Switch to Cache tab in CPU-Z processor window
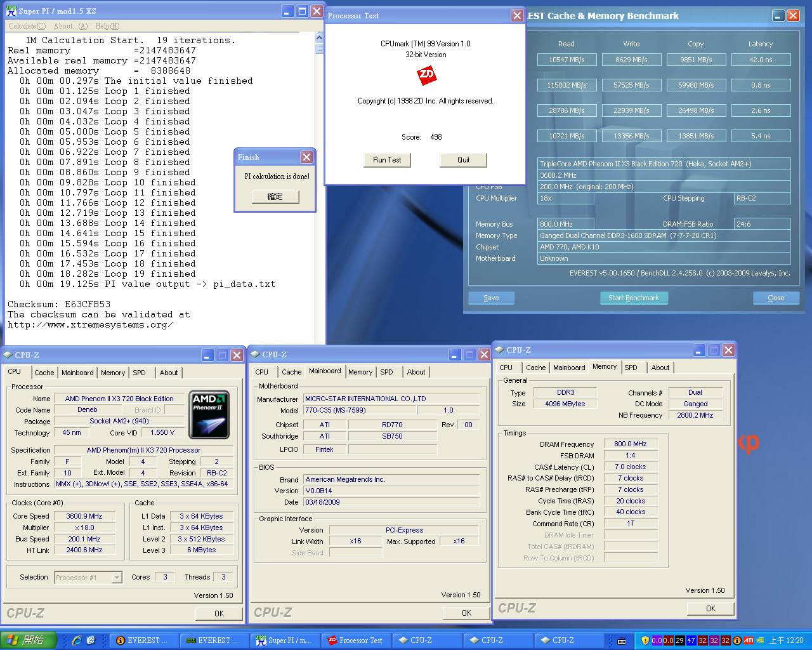Viewport: 812px width, 650px height. click(x=44, y=373)
